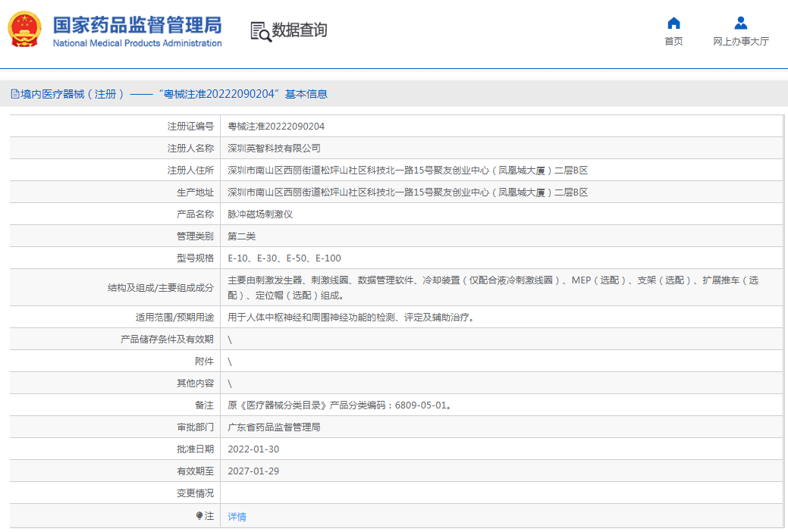Image resolution: width=788 pixels, height=532 pixels.
Task: Click the 注册证编号 row label
Action: coord(190,126)
